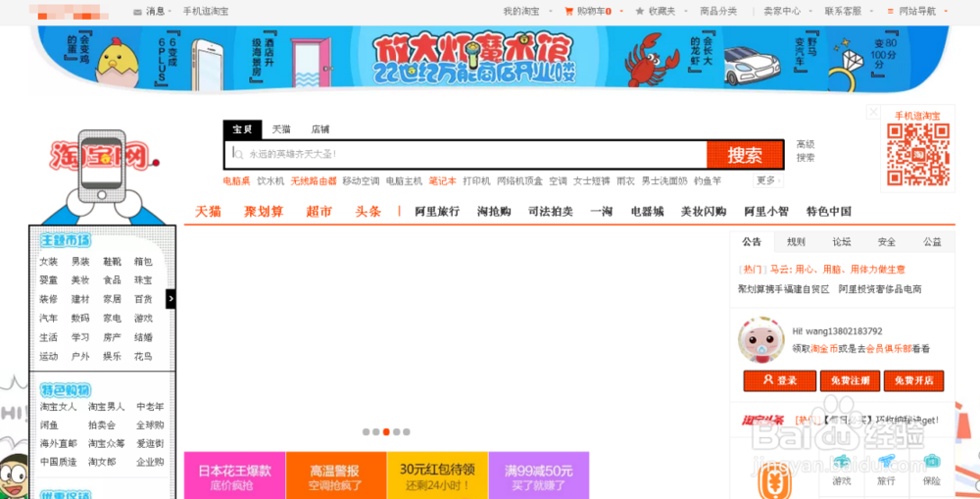Open the 日本花王爆款 promo tile
Viewport: 980px width, 499px height.
[x=235, y=475]
